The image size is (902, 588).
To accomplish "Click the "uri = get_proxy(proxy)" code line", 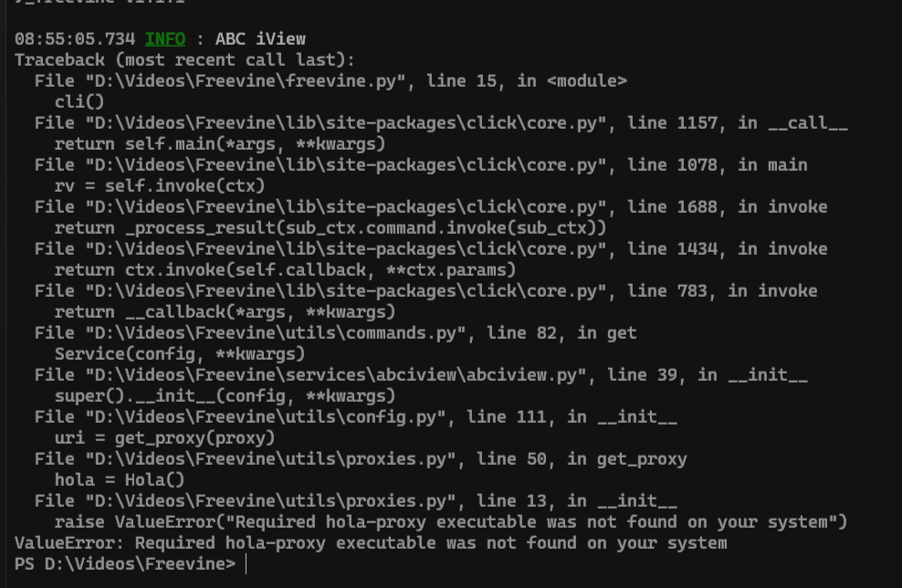I will point(164,437).
